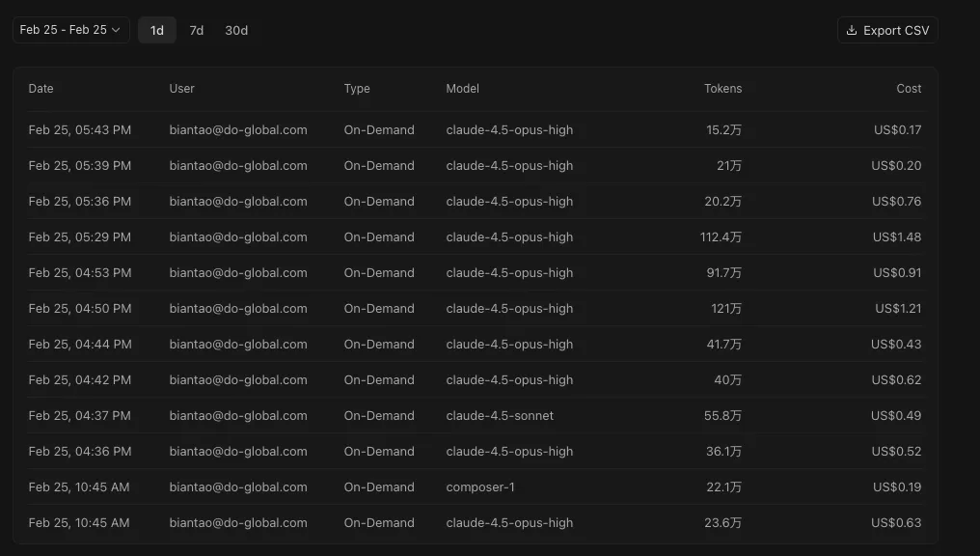Viewport: 980px width, 556px height.
Task: Click the 36.1万 tokens value
Action: coord(723,451)
